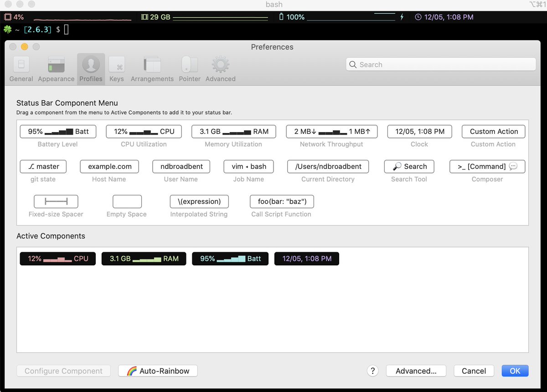Image resolution: width=547 pixels, height=392 pixels.
Task: Switch to the Profiles tab
Action: 91,68
